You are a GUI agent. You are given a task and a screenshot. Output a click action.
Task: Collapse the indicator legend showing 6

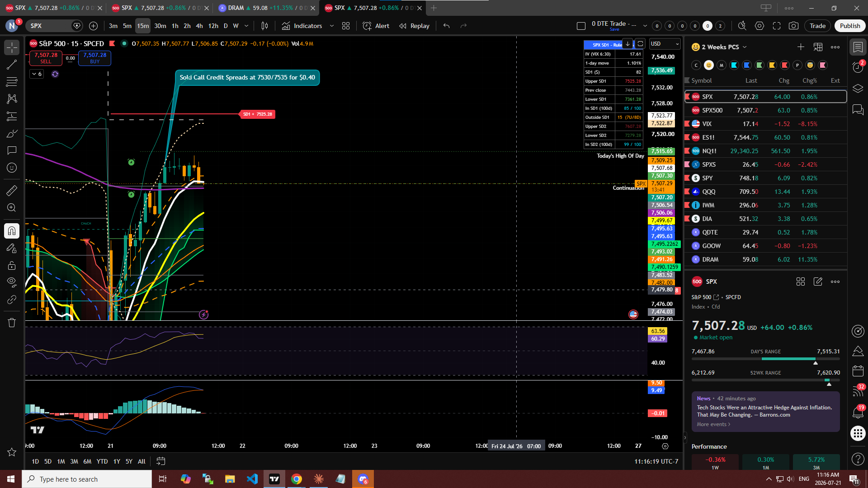[x=37, y=74]
